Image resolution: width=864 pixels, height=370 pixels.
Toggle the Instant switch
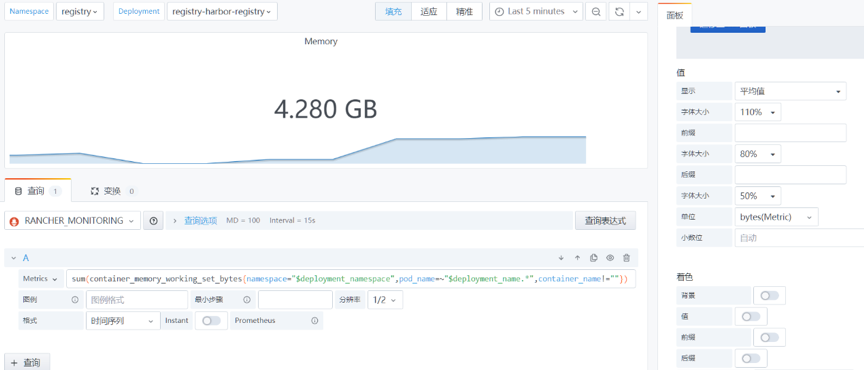pyautogui.click(x=211, y=320)
